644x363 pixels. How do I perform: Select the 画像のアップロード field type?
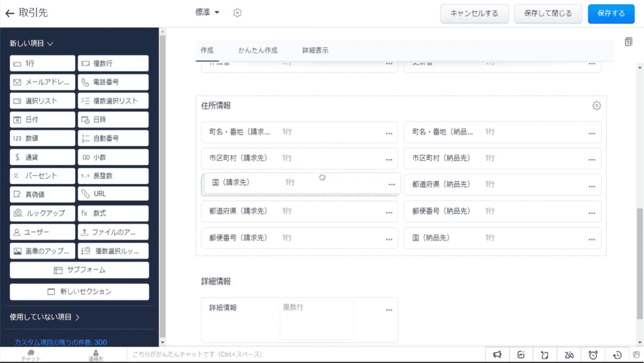(42, 251)
